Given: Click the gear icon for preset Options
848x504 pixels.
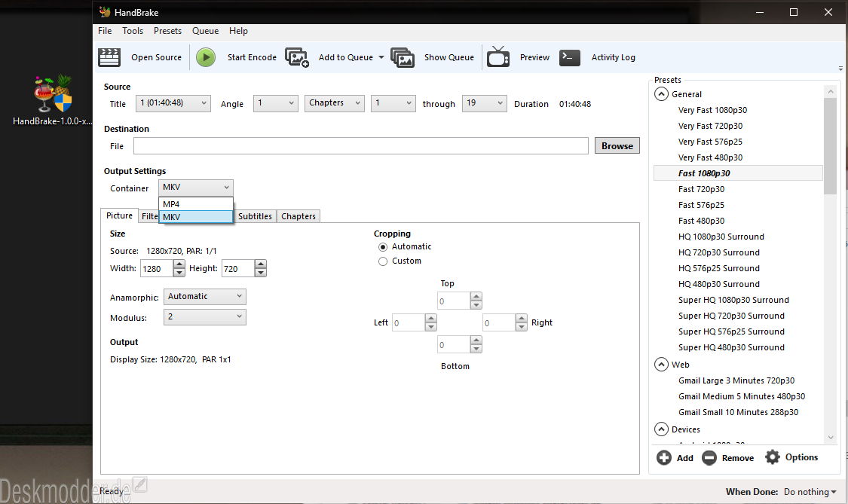Looking at the screenshot, I should (x=773, y=457).
